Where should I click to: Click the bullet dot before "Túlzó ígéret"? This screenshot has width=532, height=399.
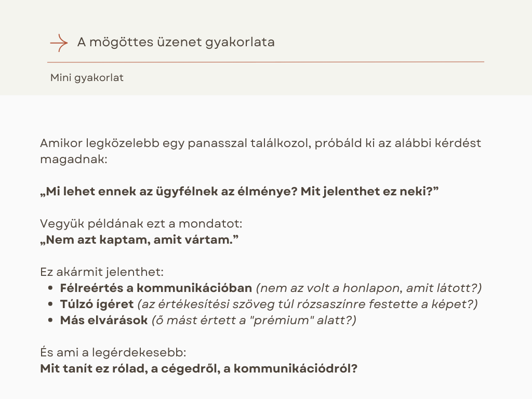pyautogui.click(x=50, y=304)
